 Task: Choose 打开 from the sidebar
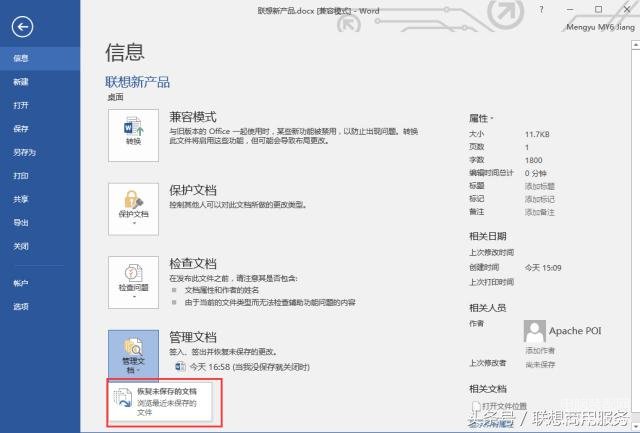click(40, 105)
